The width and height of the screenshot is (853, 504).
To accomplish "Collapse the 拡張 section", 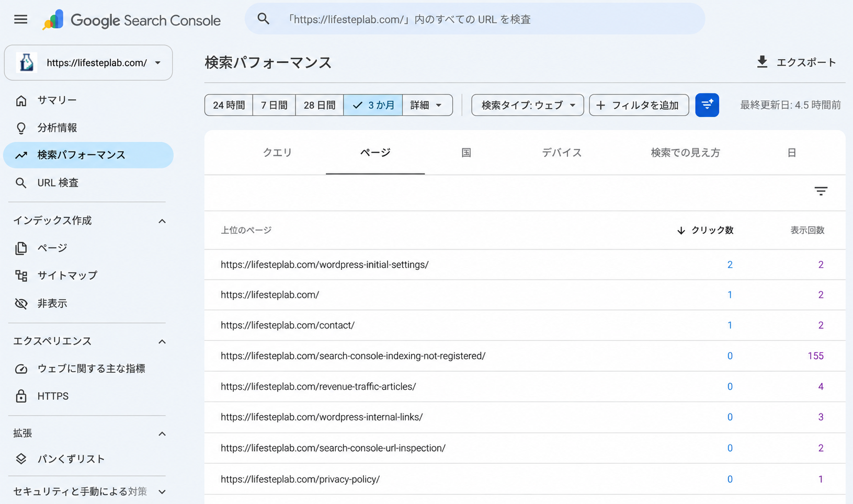I will click(162, 434).
